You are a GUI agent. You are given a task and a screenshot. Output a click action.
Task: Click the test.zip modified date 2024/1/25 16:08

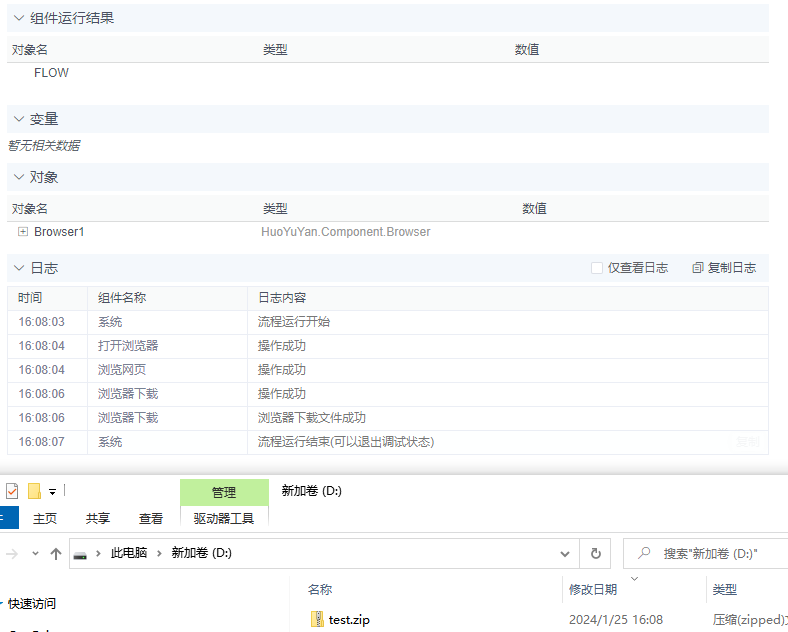pos(616,620)
